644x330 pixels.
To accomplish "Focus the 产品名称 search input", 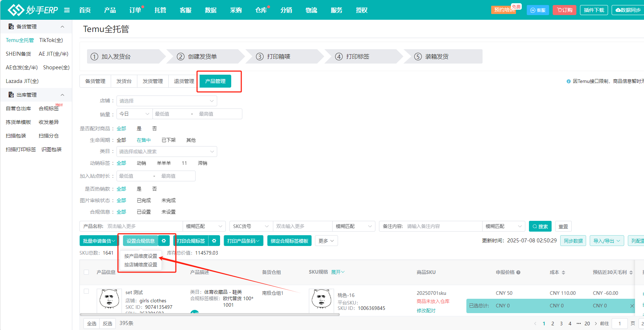I will coord(143,226).
